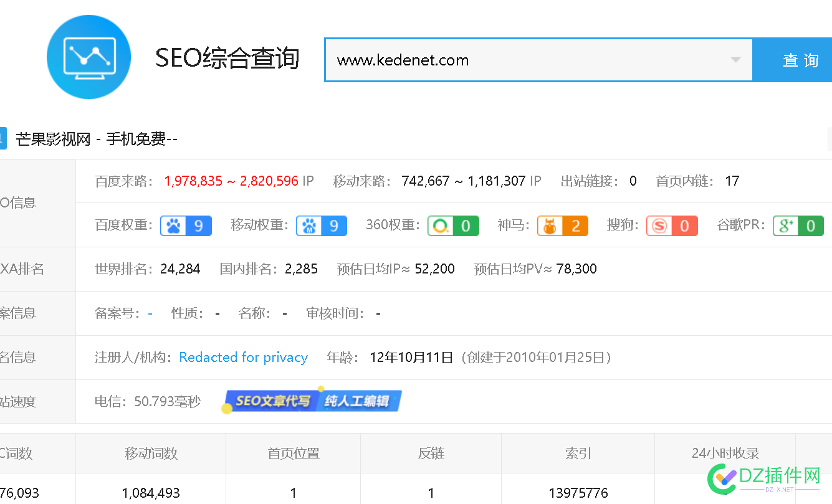Click the 预估日均IP 52,200 text
832x504 pixels.
pyautogui.click(x=396, y=269)
